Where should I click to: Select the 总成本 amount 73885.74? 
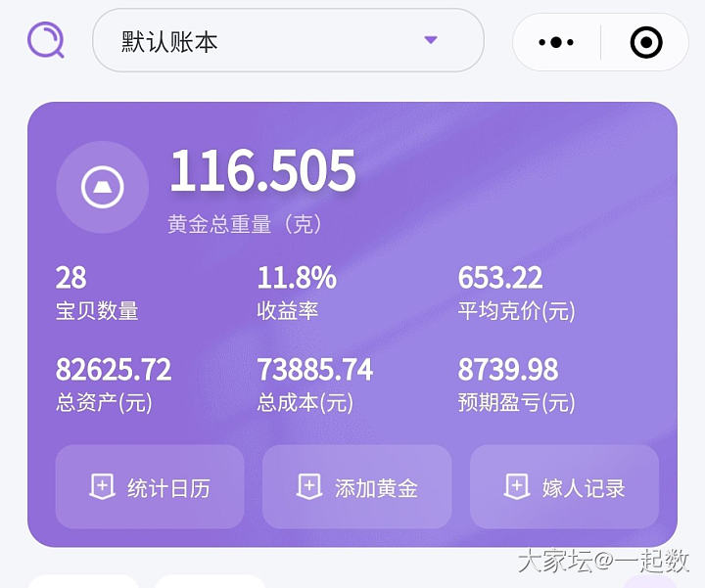pyautogui.click(x=315, y=369)
